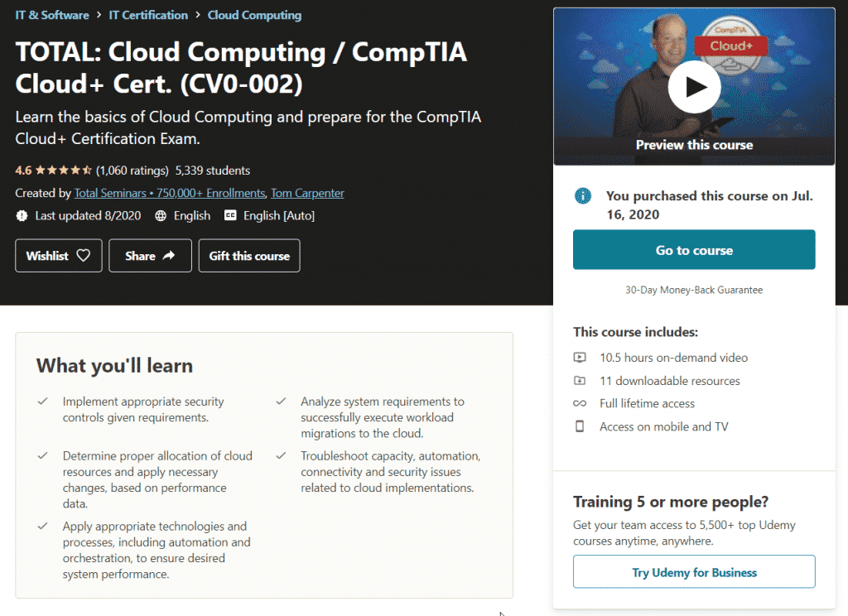This screenshot has width=848, height=616.
Task: Click Analyze system requirements learning item
Action: pyautogui.click(x=383, y=417)
